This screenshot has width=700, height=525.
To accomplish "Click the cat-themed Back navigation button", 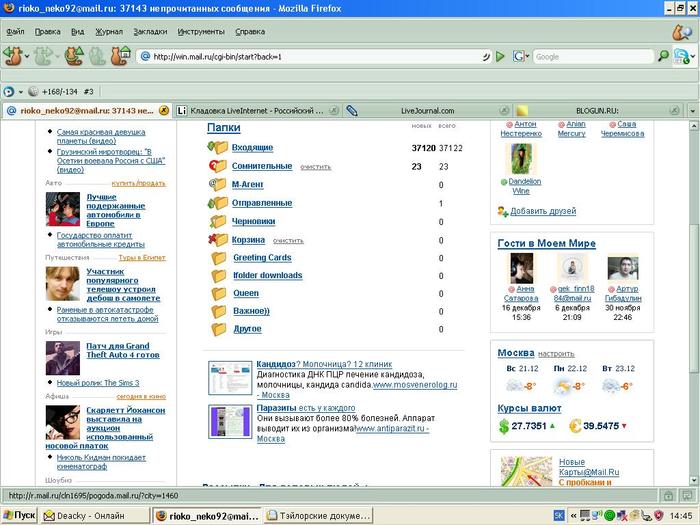I will coord(12,56).
